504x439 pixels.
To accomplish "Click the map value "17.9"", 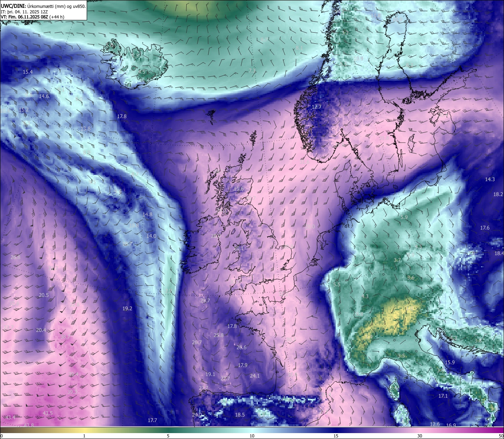I will (x=243, y=365).
